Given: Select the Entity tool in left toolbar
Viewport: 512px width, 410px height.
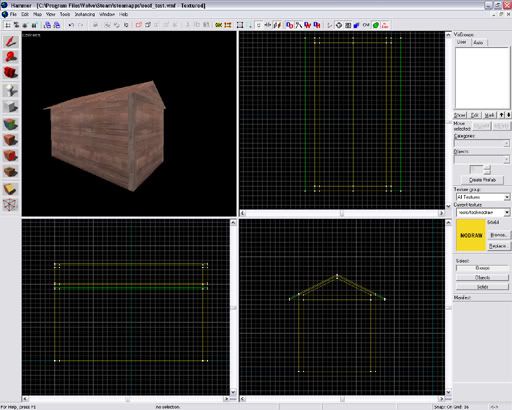Looking at the screenshot, I should pyautogui.click(x=11, y=90).
